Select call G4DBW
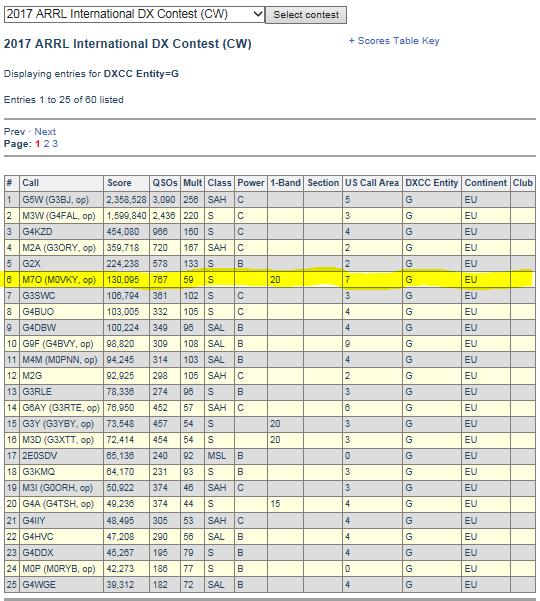This screenshot has width=540, height=601. click(x=39, y=328)
